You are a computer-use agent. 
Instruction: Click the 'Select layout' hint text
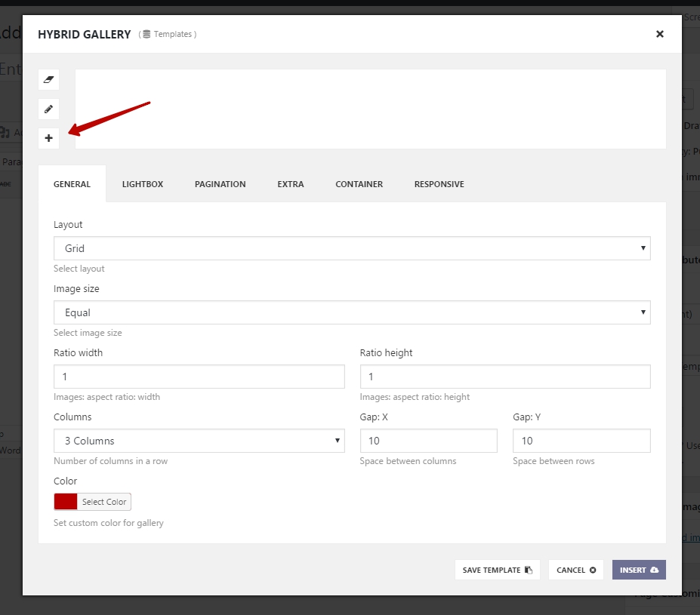79,269
